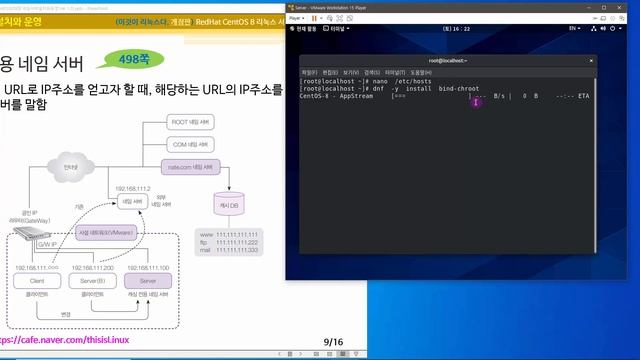Viewport: 640px width, 360px height.
Task: Click the '192.168.111.2' address label
Action: tap(133, 189)
